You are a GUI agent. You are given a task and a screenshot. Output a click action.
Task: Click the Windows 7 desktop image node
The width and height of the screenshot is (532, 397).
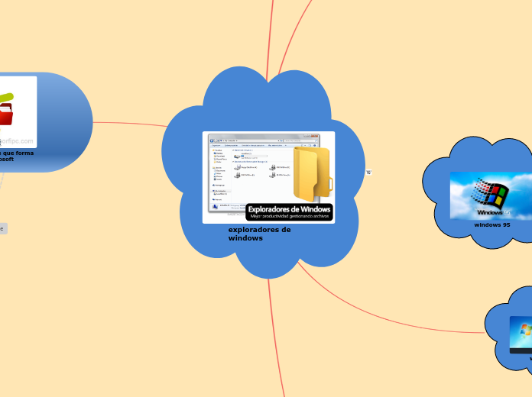[x=521, y=335]
